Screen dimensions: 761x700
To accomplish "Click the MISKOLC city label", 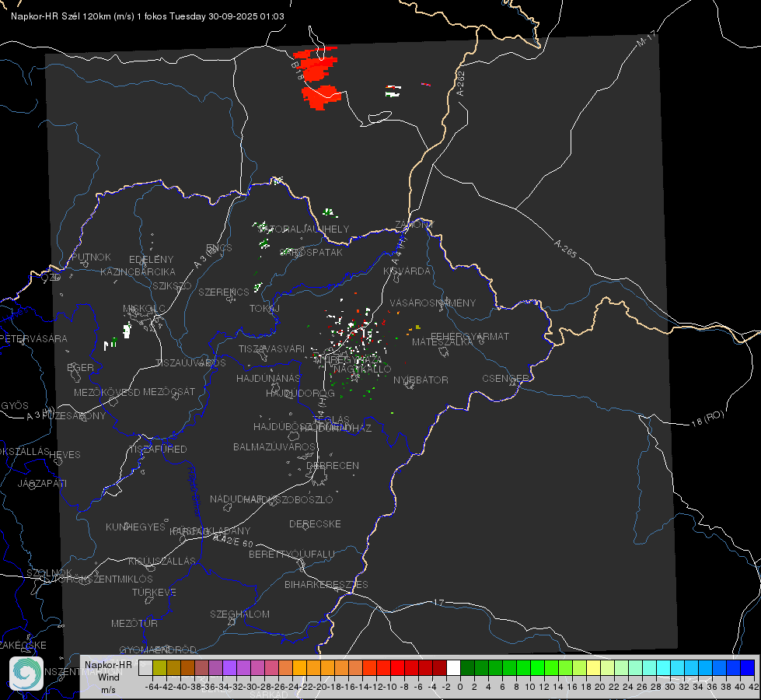I will (x=144, y=309).
